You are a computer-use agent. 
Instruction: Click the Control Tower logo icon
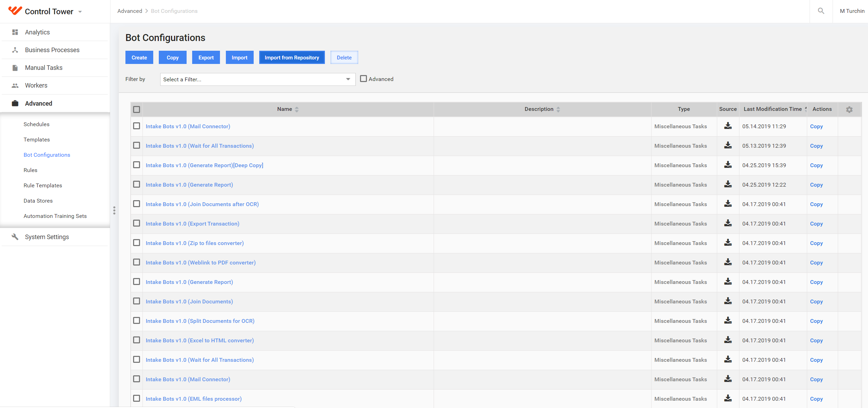tap(15, 11)
